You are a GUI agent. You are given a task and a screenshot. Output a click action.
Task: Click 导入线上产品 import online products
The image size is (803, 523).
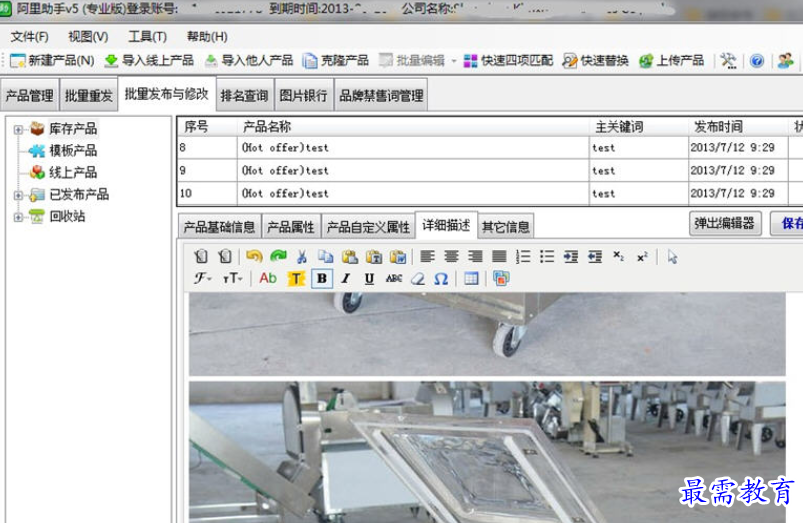pos(149,61)
